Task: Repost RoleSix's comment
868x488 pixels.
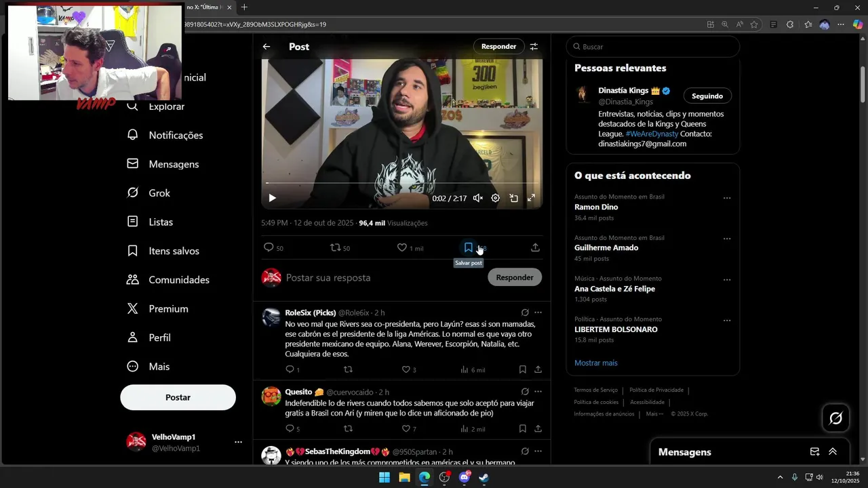Action: point(348,369)
